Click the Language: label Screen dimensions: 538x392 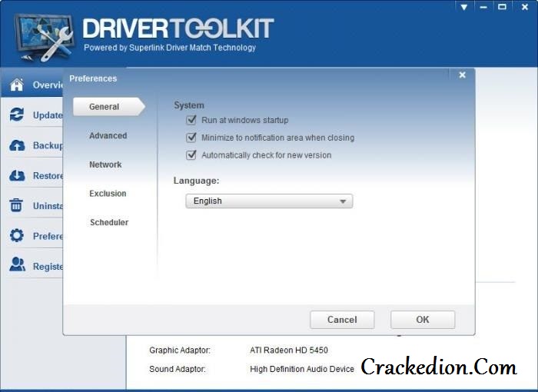click(196, 180)
